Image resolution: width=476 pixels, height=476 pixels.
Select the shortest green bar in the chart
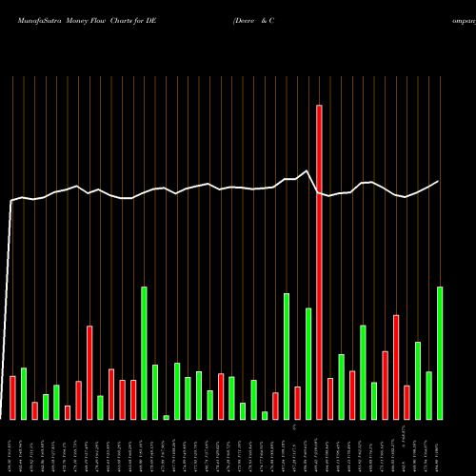166,418
